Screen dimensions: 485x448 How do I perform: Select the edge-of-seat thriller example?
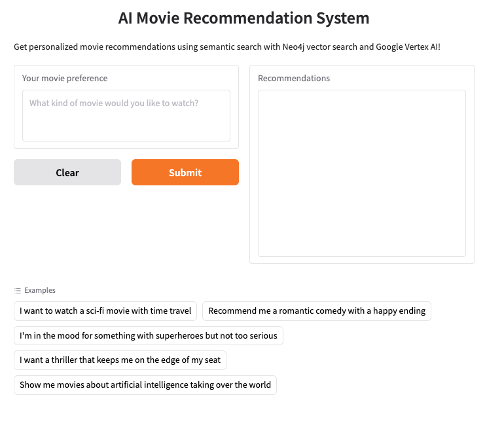tap(120, 360)
